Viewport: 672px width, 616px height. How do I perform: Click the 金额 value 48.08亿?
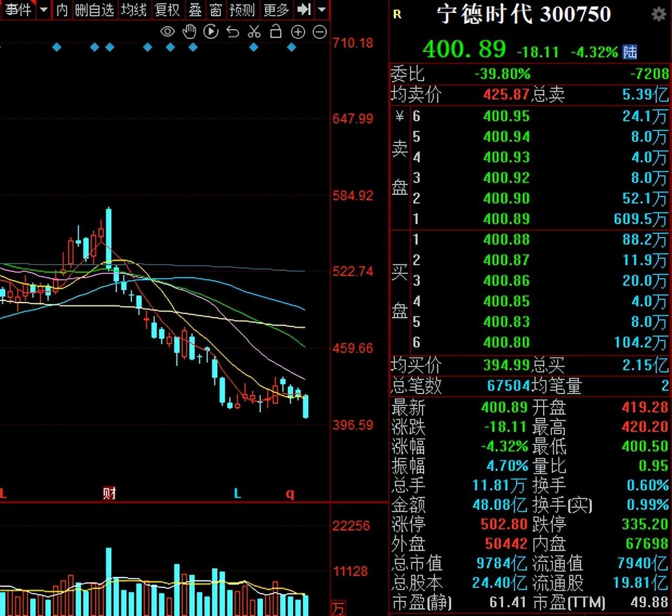(500, 504)
